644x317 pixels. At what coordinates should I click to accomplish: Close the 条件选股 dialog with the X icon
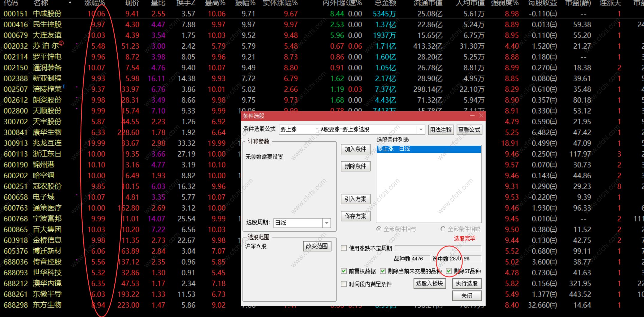pos(481,116)
